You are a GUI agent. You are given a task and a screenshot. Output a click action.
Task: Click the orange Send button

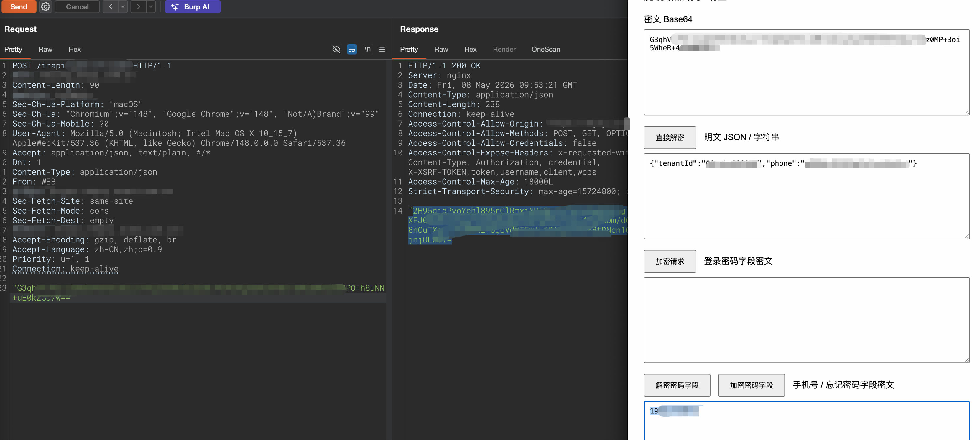pos(19,6)
